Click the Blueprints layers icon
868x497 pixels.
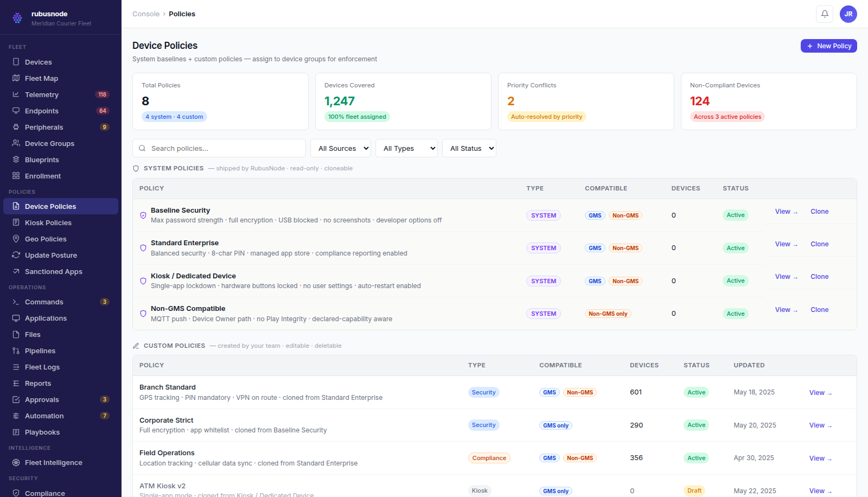coord(16,160)
